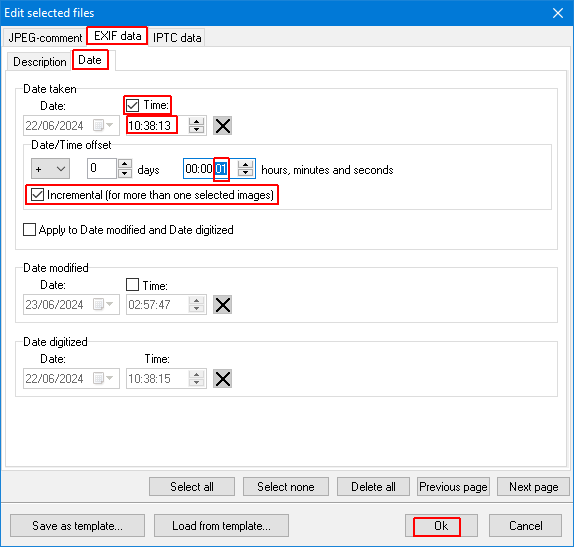Clear the Date digitized value with X icon
Image resolution: width=574 pixels, height=547 pixels.
coord(223,379)
